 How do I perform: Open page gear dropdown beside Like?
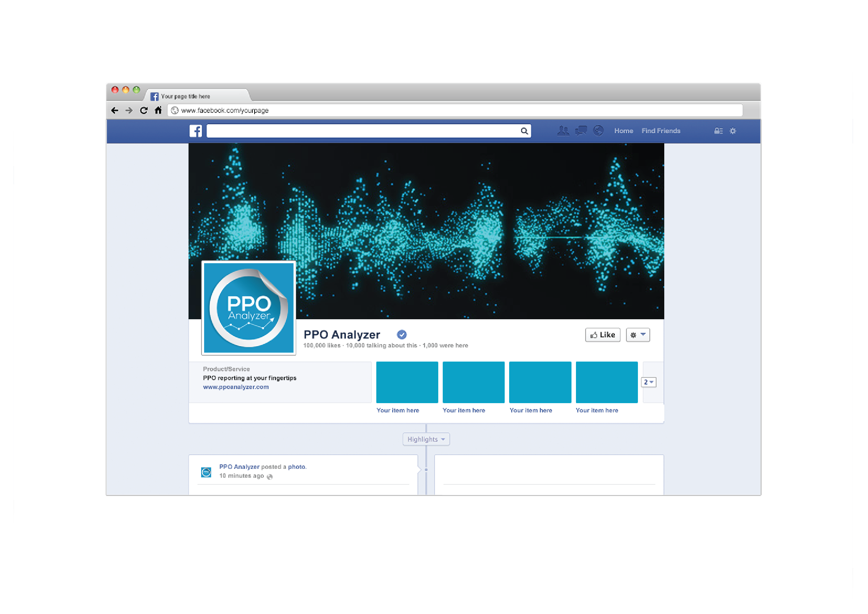click(638, 335)
